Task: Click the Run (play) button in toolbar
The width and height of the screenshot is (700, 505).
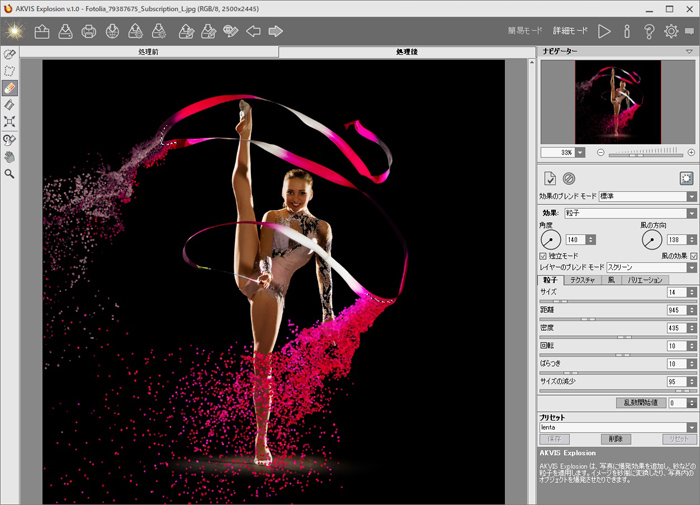Action: (604, 31)
